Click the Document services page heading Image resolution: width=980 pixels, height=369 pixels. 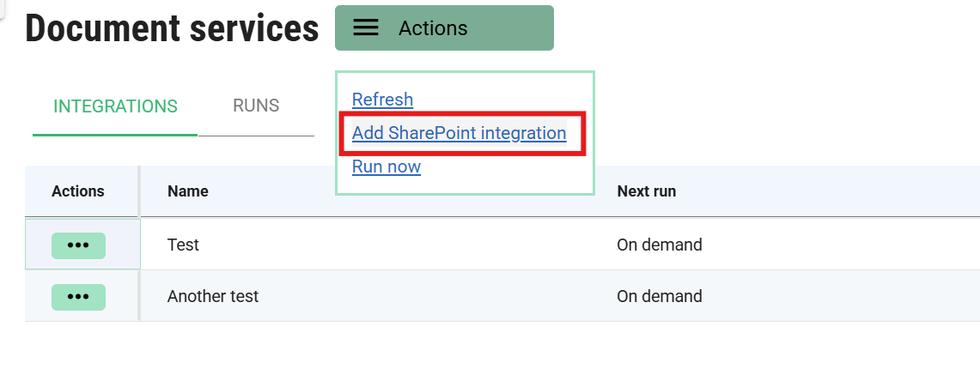pyautogui.click(x=172, y=28)
